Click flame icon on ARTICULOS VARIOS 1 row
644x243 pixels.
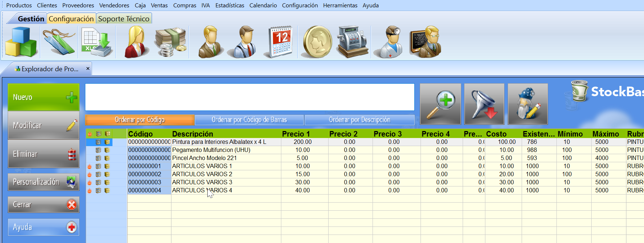[89, 166]
